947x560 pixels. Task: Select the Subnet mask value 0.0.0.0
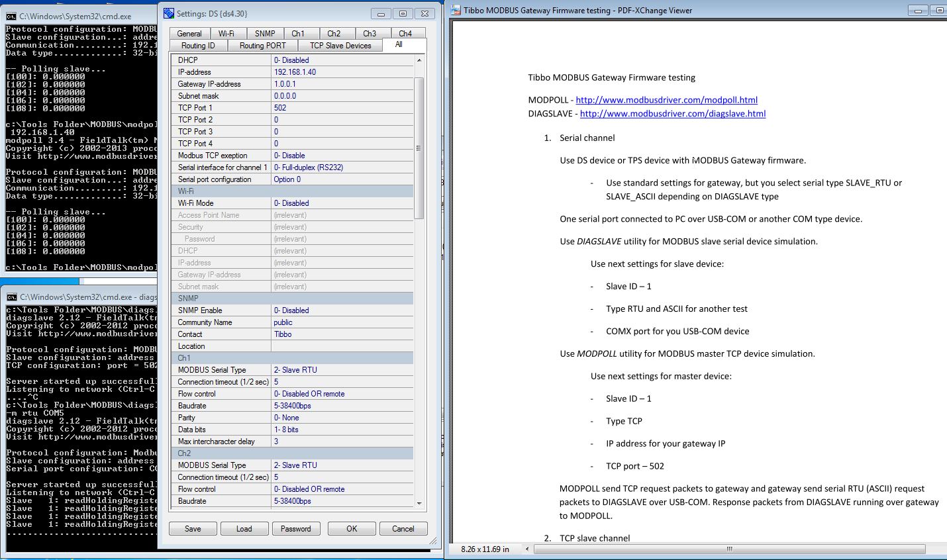[x=285, y=96]
